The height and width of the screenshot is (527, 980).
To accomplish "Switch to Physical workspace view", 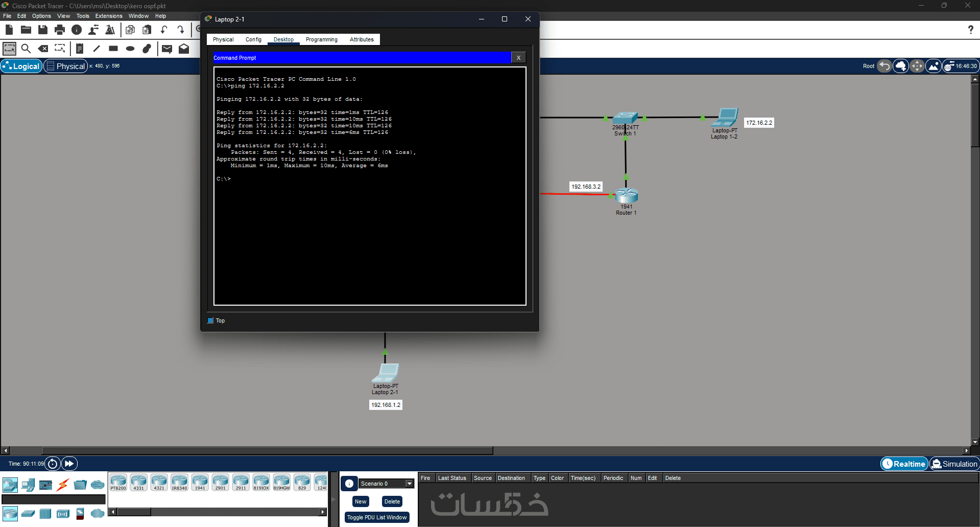I will (x=65, y=66).
